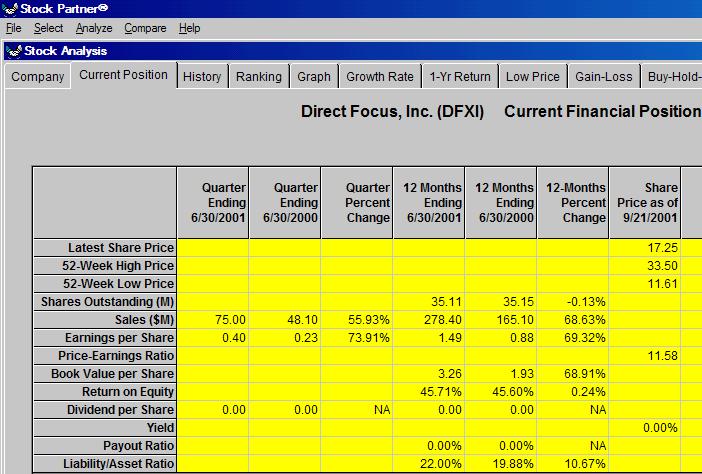Select the EPS change cell 73.91%
The image size is (702, 474).
tap(357, 337)
